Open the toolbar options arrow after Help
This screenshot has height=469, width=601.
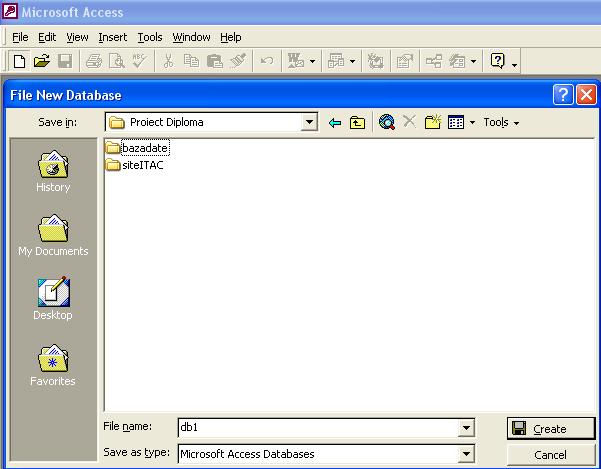click(x=515, y=65)
